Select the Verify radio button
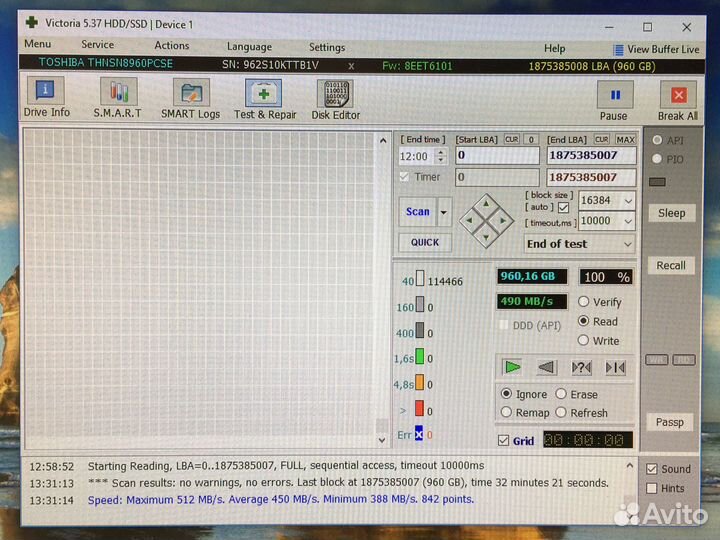The height and width of the screenshot is (540, 720). (x=584, y=302)
